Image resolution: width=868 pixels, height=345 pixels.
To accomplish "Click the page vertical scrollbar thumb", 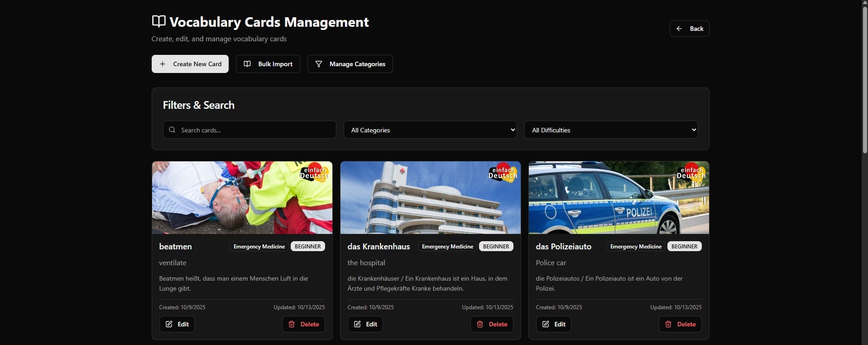I will pyautogui.click(x=864, y=77).
